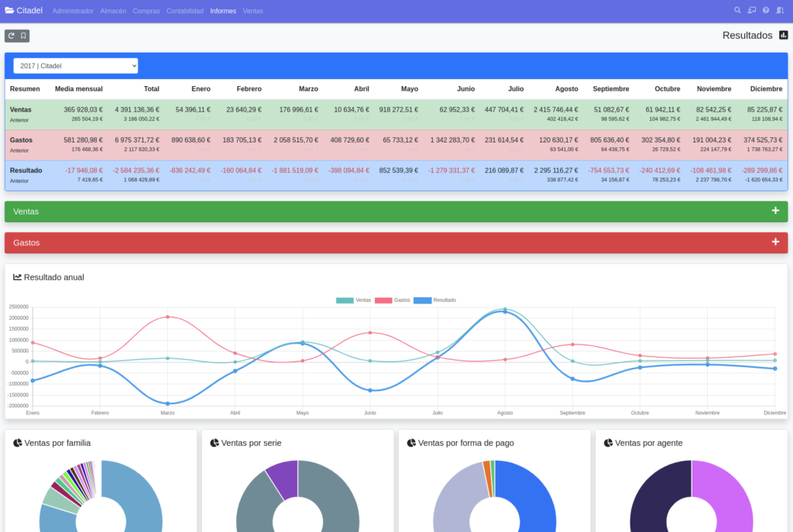Open the Compras menu

point(146,11)
